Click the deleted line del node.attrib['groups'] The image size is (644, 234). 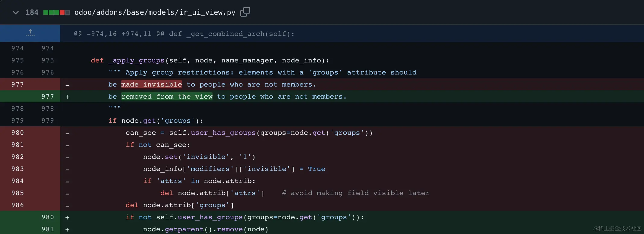pos(180,205)
